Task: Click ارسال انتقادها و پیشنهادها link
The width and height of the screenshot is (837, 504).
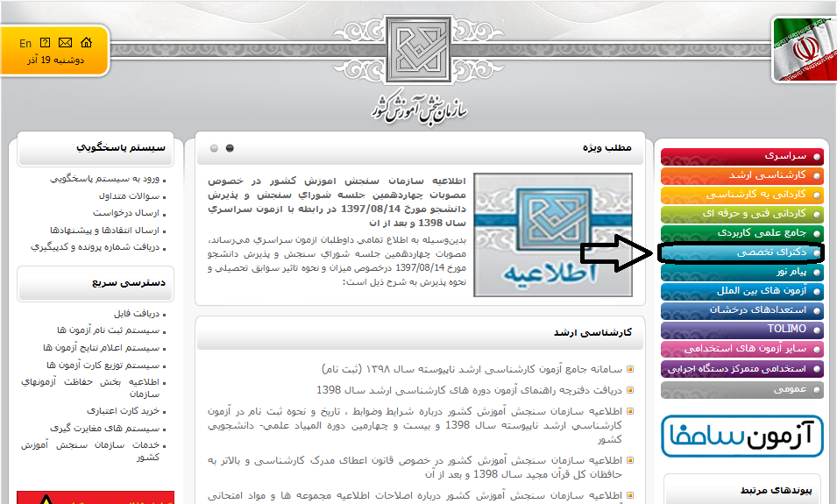Action: [104, 231]
